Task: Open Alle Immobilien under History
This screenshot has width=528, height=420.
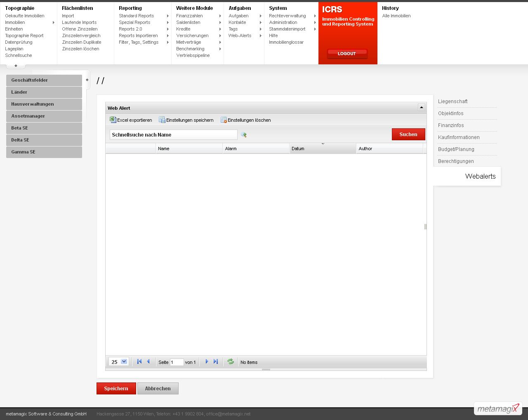Action: coord(396,16)
